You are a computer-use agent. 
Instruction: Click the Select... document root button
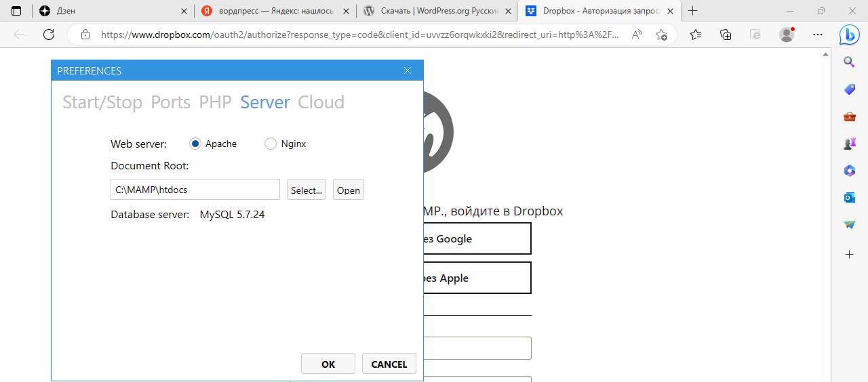(x=306, y=190)
